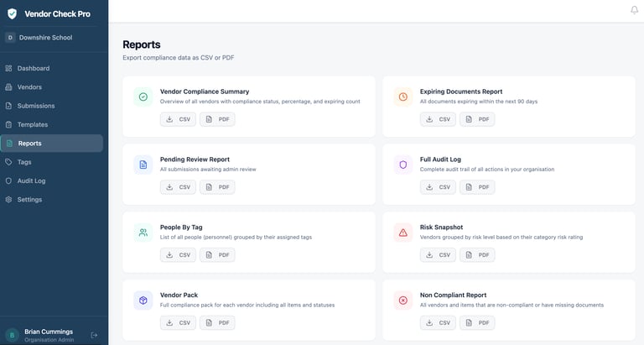This screenshot has height=345, width=644.
Task: Navigate to Audit Log in sidebar
Action: click(31, 180)
